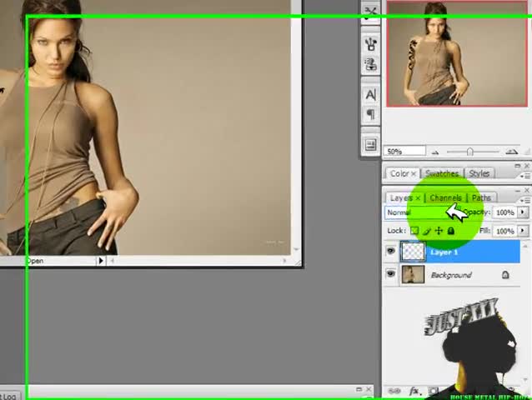Click the Opacity 100% value field
Screen dimensions: 532x400
point(504,212)
